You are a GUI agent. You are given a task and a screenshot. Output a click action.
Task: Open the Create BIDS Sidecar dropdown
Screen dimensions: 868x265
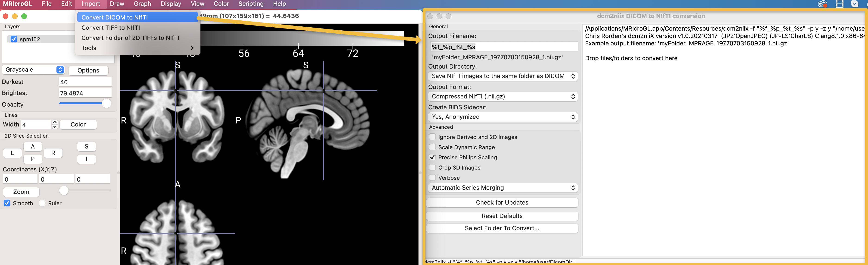click(503, 117)
